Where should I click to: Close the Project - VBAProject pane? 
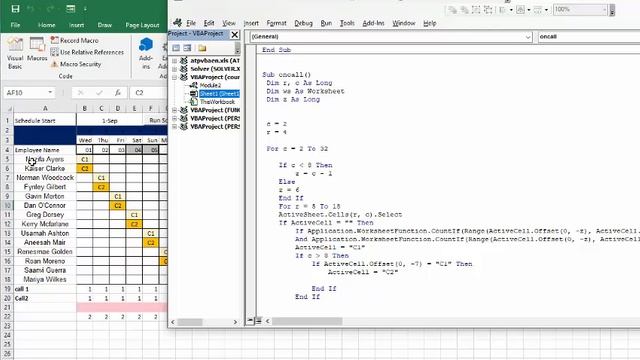(235, 35)
